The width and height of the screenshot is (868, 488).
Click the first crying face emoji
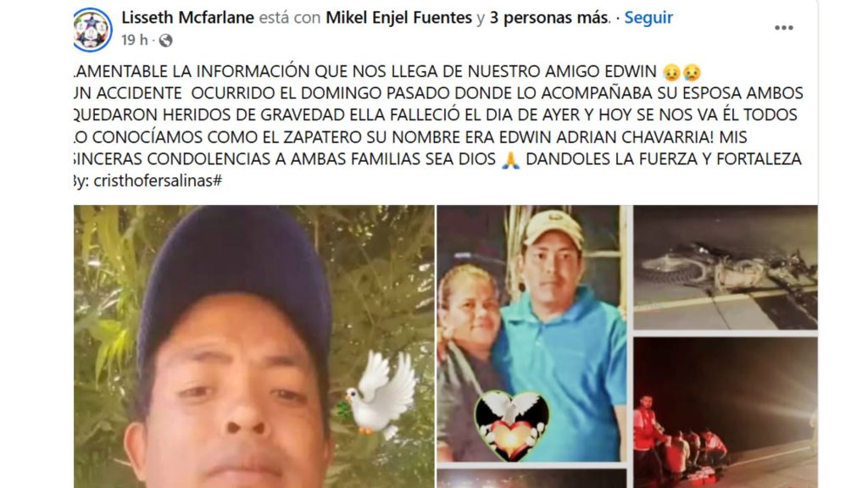671,72
